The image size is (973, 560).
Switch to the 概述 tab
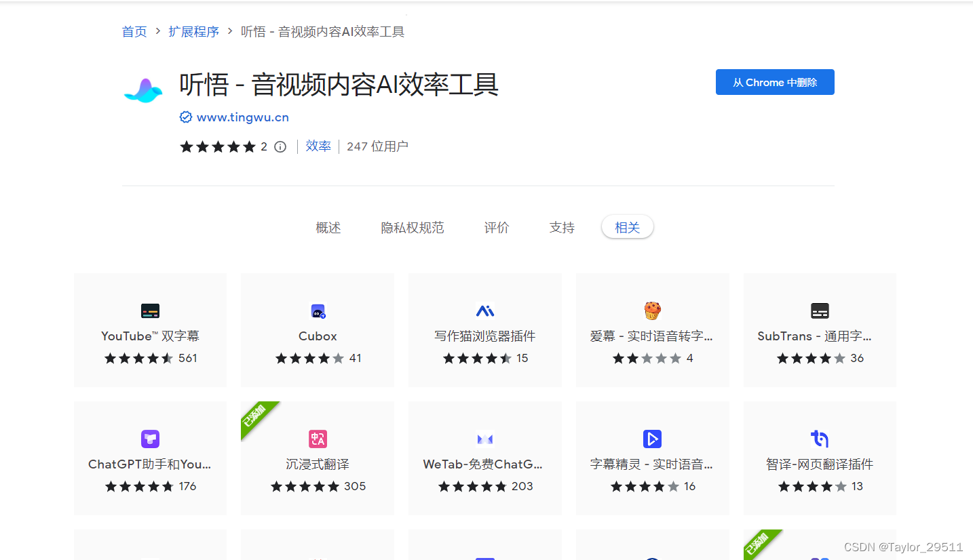pyautogui.click(x=328, y=228)
